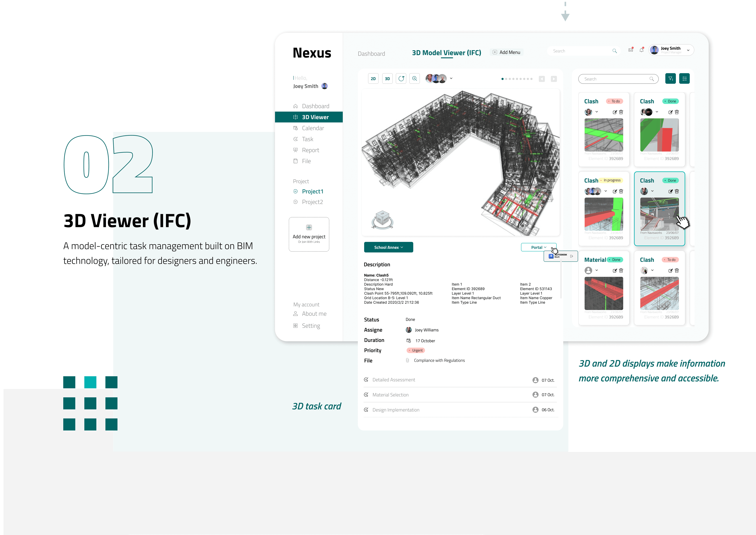Edit the Material card using pencil icon
756x535 pixels.
tap(614, 270)
